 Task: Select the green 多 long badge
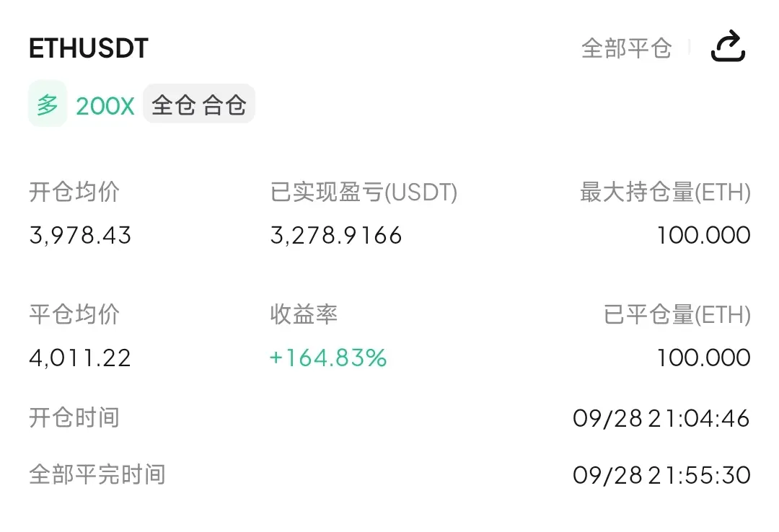(48, 105)
